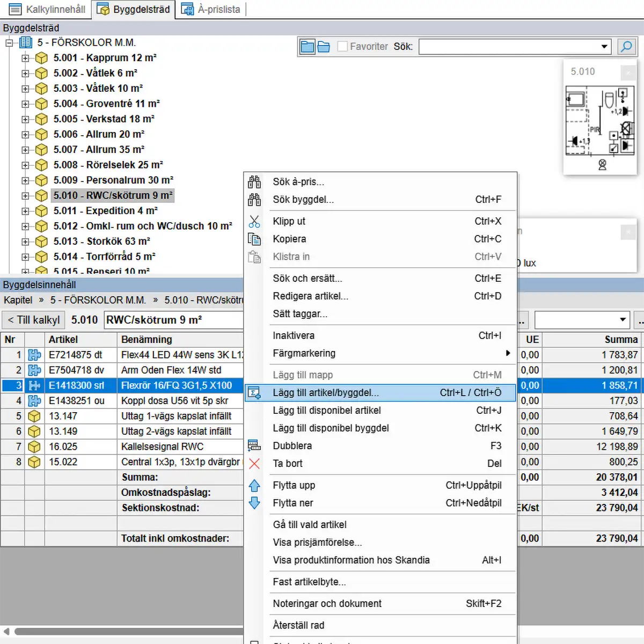Select the 5.013 Storkök tree item

click(x=101, y=241)
